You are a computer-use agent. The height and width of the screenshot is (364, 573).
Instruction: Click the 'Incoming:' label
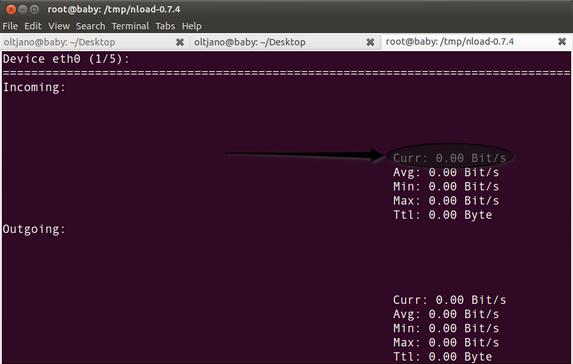pyautogui.click(x=34, y=87)
